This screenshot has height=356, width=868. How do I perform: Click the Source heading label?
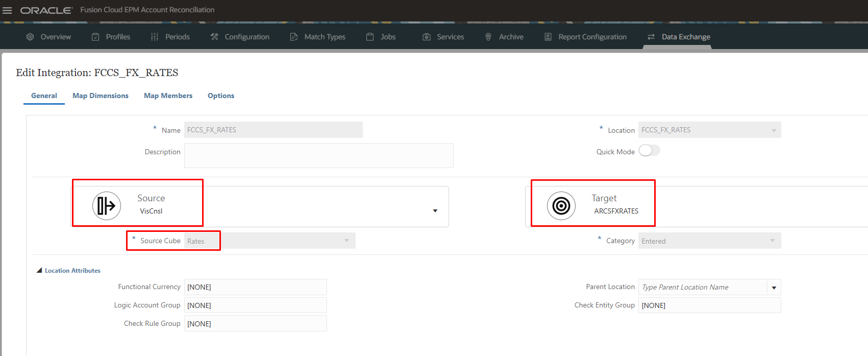pyautogui.click(x=151, y=198)
